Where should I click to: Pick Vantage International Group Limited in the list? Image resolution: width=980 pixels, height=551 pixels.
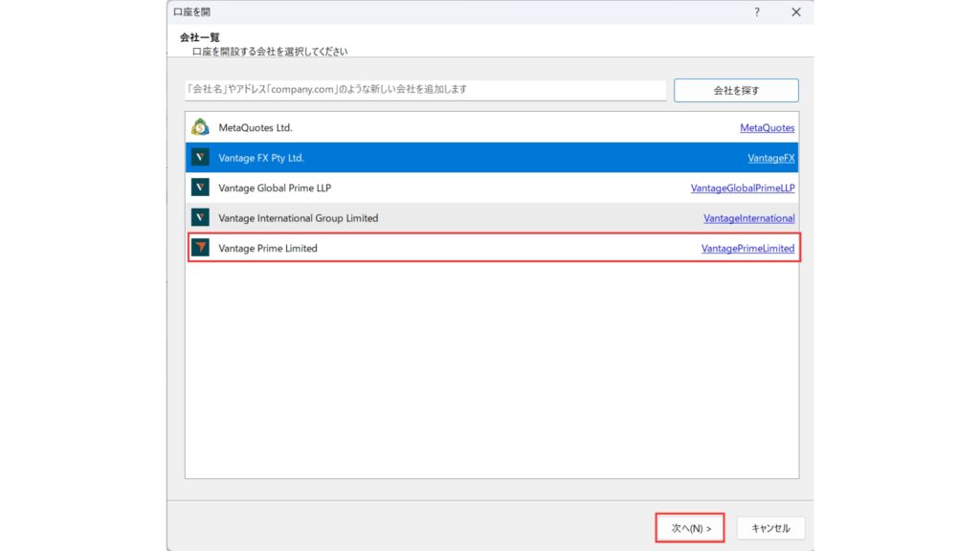[x=298, y=218]
